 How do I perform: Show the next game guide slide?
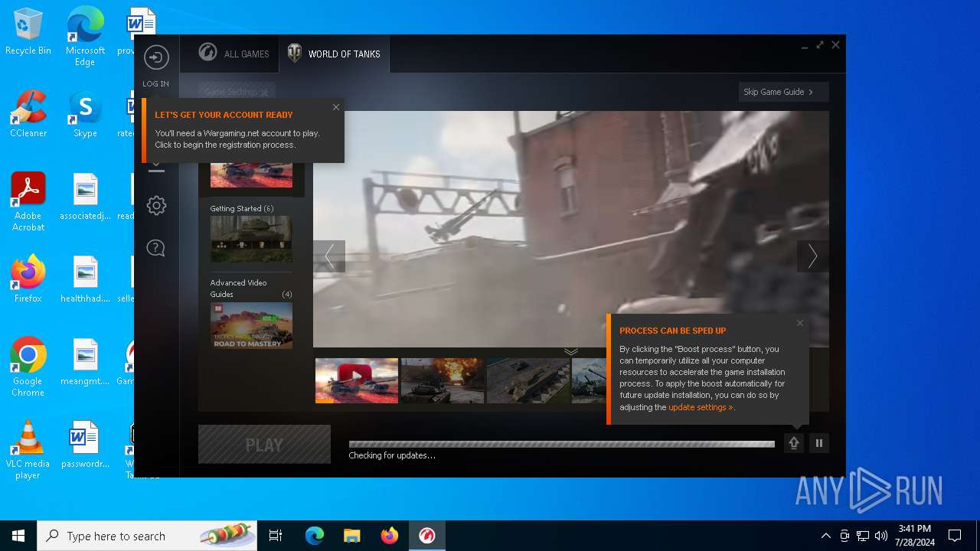(812, 256)
